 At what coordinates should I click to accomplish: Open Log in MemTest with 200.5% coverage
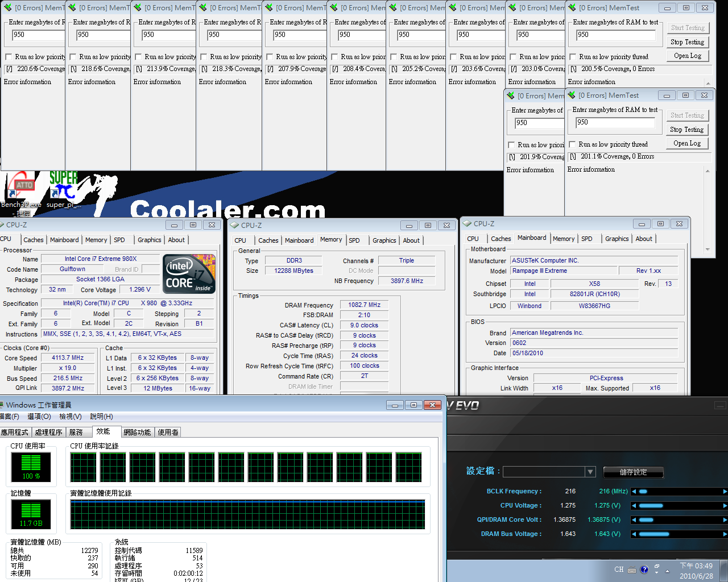pyautogui.click(x=687, y=56)
